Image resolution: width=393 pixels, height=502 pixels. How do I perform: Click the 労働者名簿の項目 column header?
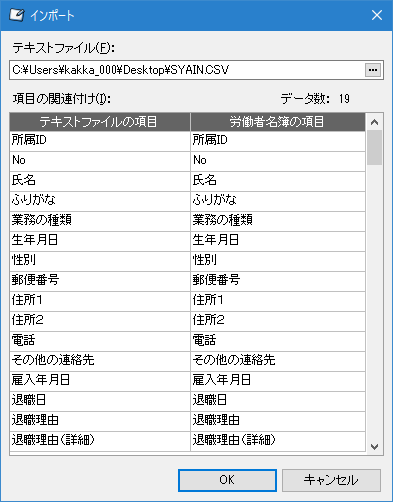tap(278, 122)
